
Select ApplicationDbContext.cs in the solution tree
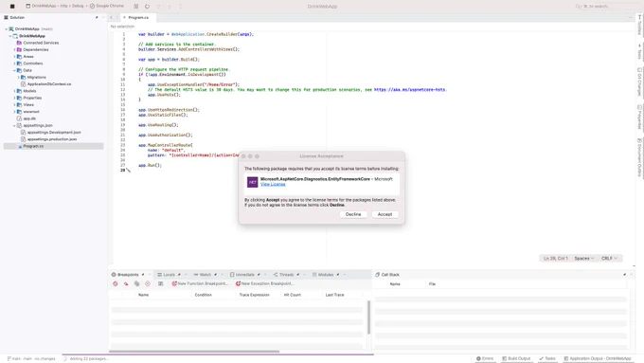49,83
